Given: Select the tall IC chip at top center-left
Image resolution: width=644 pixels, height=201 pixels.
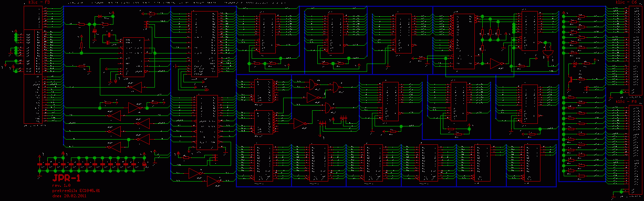Looking at the screenshot, I should click(x=204, y=44).
